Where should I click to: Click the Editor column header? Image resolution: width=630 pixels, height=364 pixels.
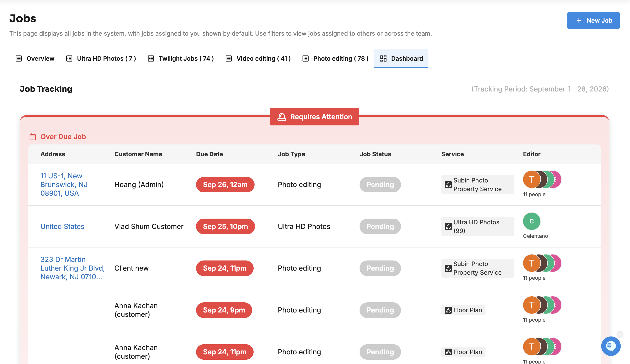click(x=532, y=154)
